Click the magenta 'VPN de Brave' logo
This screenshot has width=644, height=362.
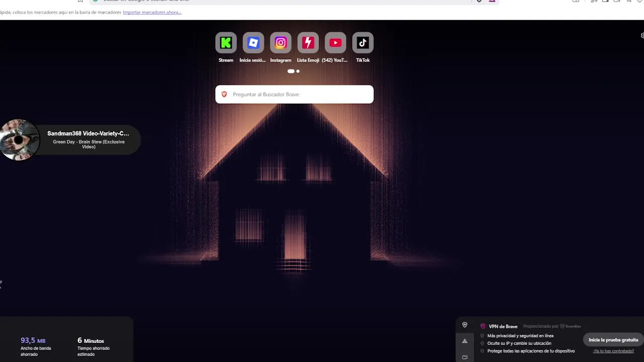click(483, 326)
